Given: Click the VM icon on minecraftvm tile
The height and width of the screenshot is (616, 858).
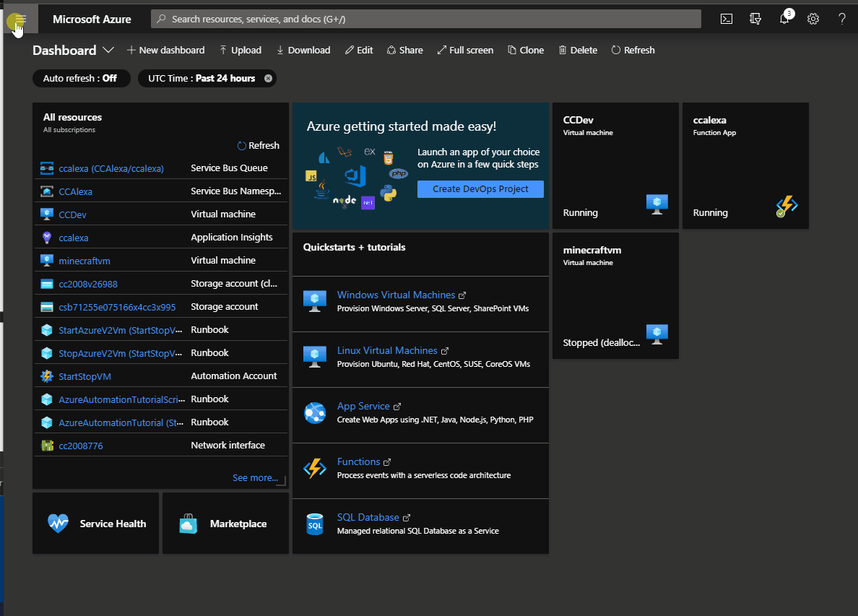Looking at the screenshot, I should [657, 335].
